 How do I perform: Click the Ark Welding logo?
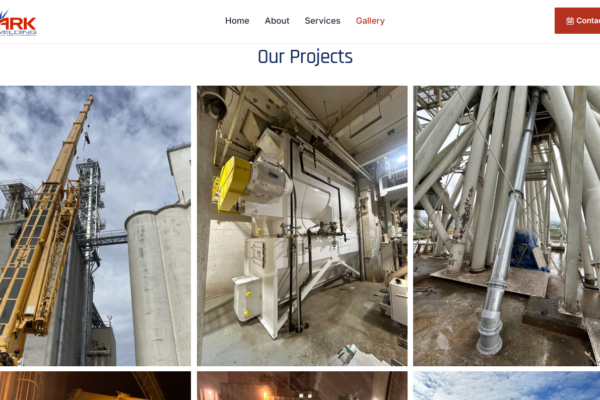coord(18,23)
